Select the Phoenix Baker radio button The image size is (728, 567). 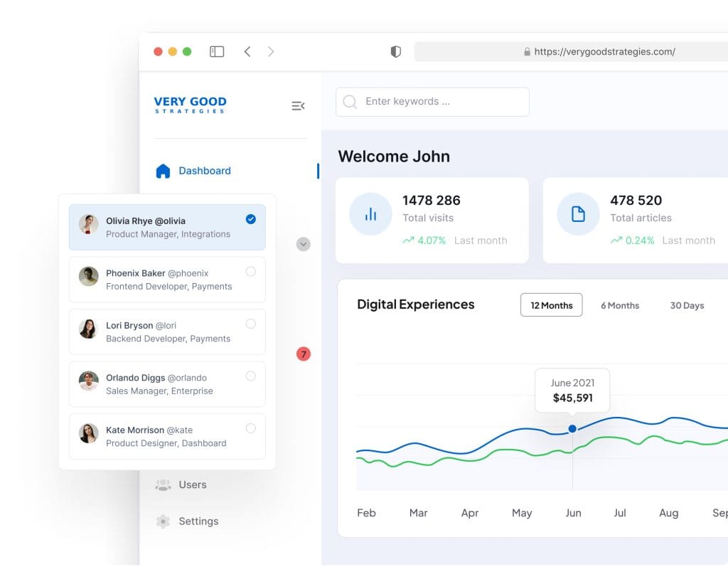click(x=250, y=271)
